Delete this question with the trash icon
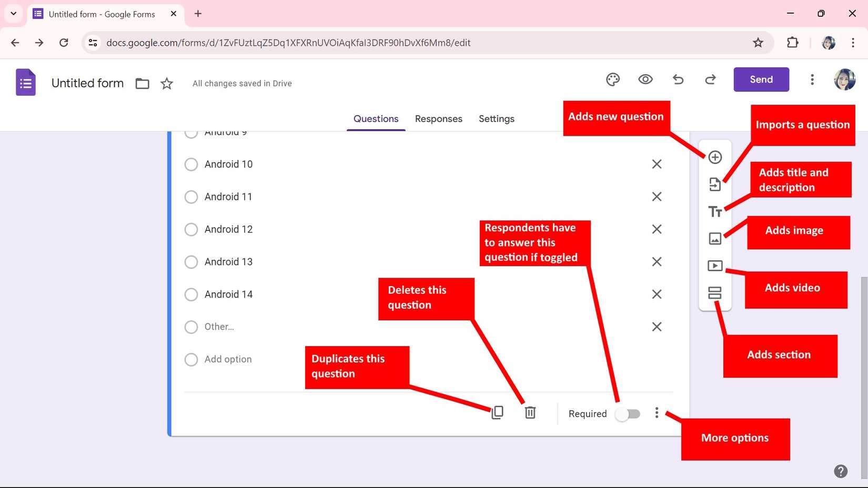The image size is (868, 488). (530, 413)
